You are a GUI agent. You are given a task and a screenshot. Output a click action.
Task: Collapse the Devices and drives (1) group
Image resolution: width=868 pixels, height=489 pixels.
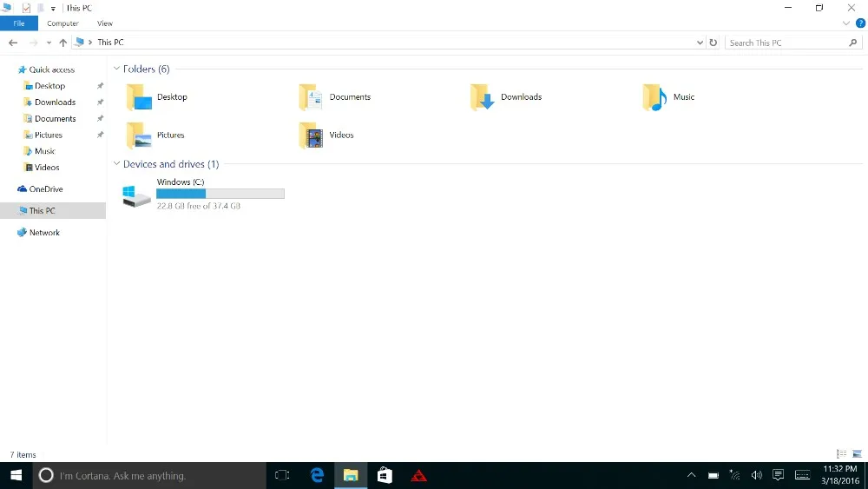116,164
